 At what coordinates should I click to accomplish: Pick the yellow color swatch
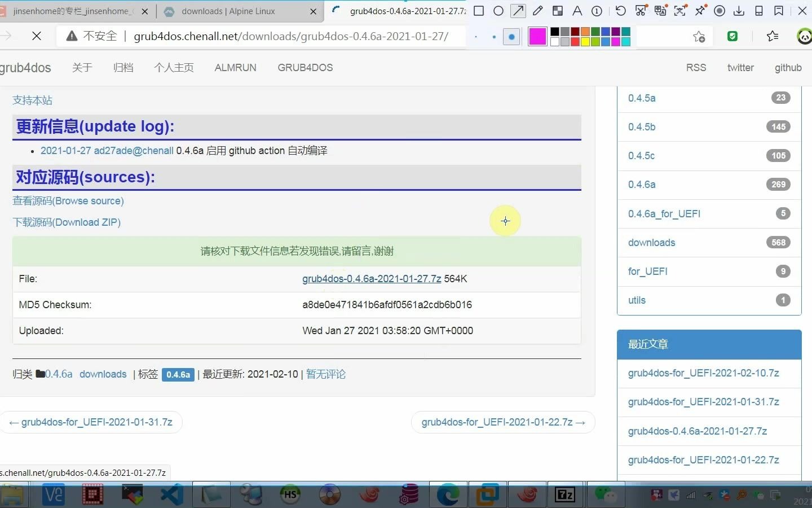[585, 42]
